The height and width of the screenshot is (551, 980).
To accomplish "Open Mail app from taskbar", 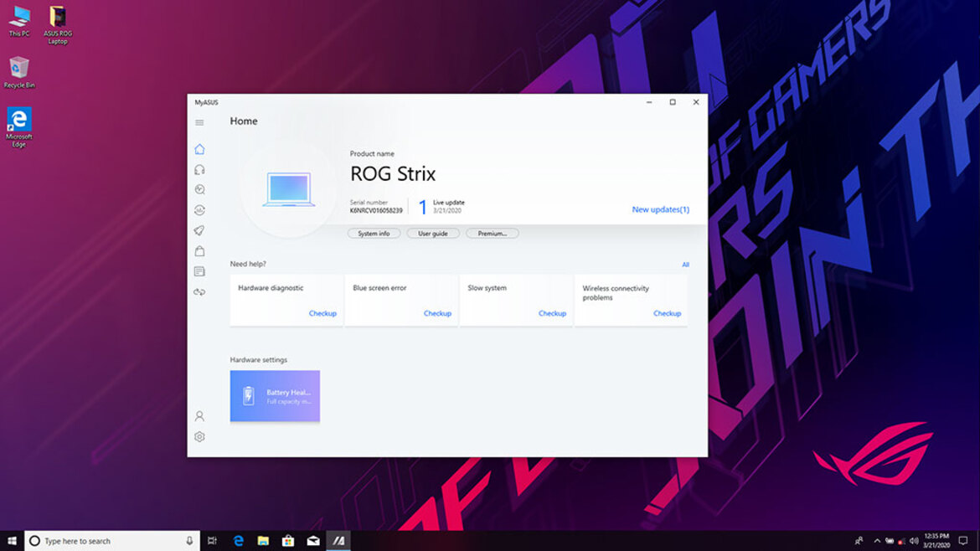I will pyautogui.click(x=313, y=541).
